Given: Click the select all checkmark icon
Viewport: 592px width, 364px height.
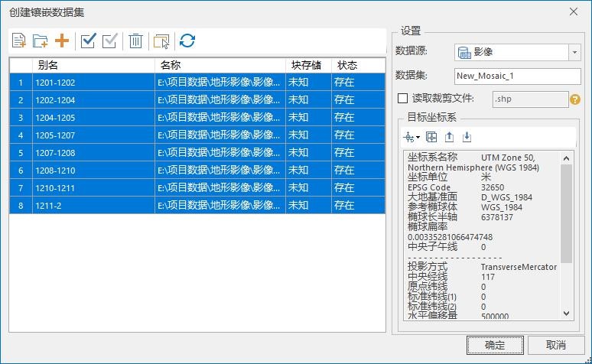Looking at the screenshot, I should tap(88, 41).
